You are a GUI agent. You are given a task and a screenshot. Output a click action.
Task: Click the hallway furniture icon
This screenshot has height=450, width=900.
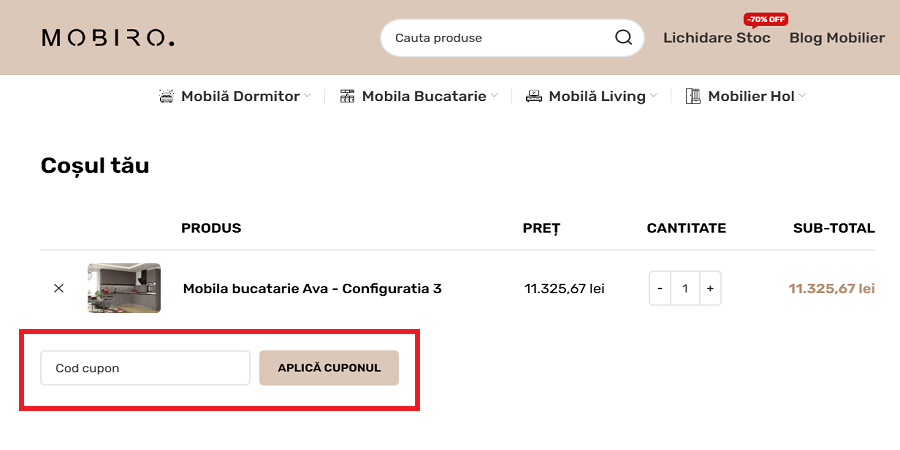(693, 96)
